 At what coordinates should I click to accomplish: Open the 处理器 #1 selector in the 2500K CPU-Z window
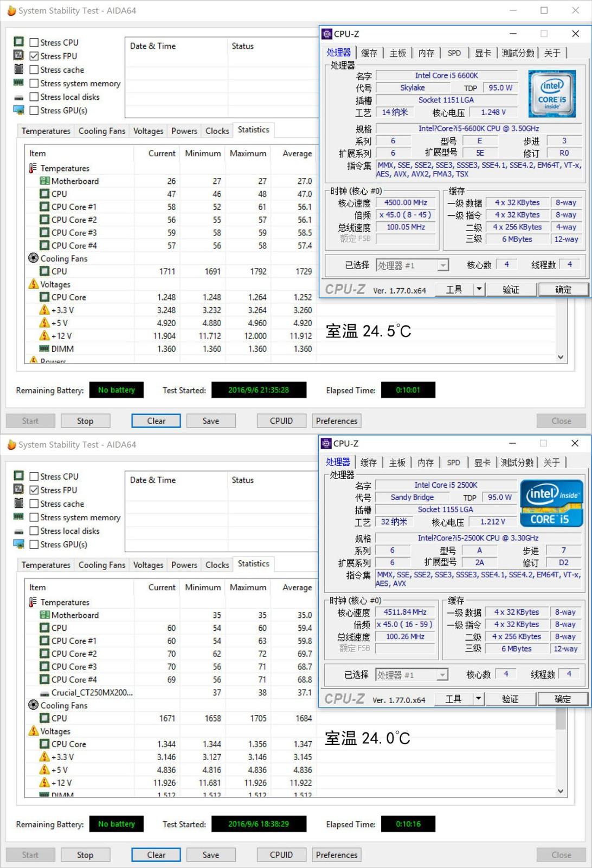[x=412, y=675]
